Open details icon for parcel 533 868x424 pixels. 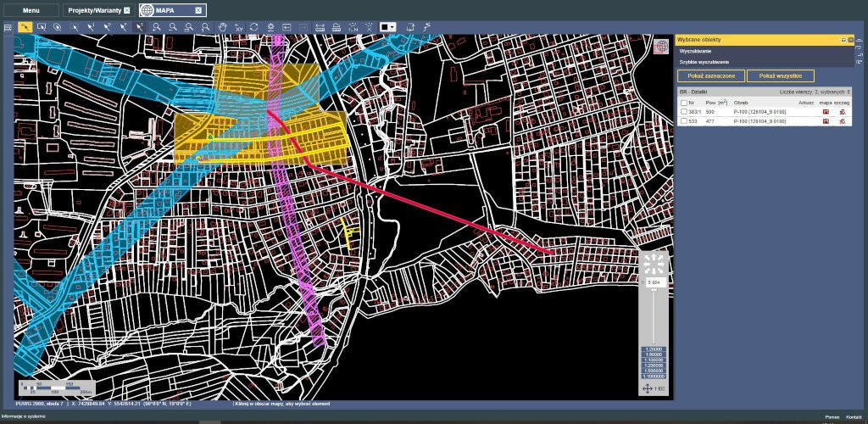[x=843, y=121]
